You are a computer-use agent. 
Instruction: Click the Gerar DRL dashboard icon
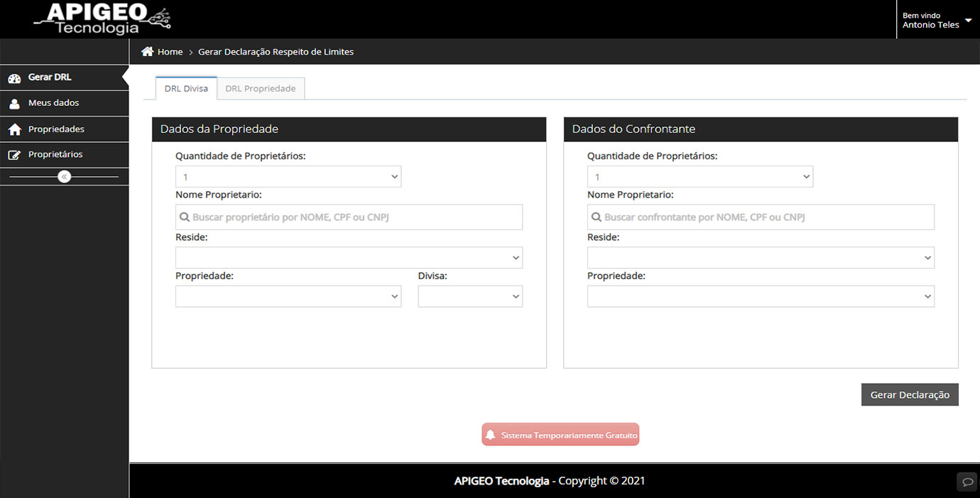tap(14, 78)
